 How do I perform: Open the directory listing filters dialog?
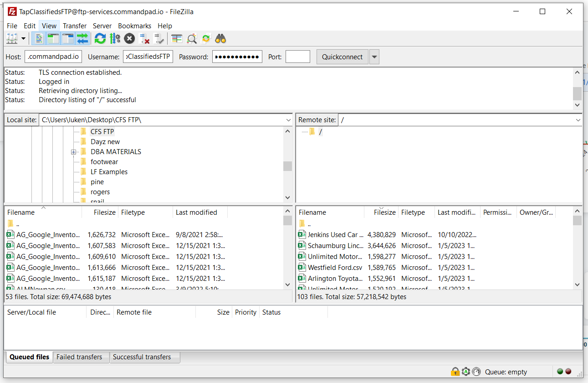[177, 39]
